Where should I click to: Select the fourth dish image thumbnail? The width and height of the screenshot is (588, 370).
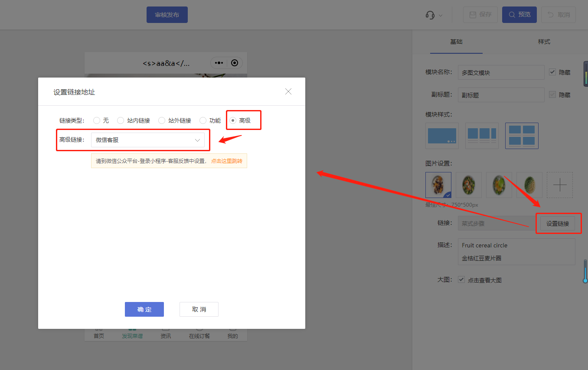[529, 185]
